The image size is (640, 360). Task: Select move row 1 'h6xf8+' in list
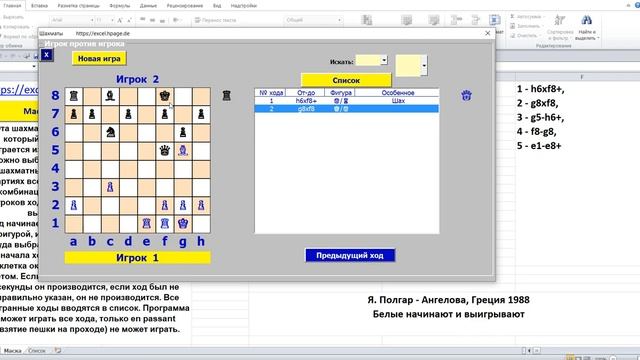[x=347, y=101]
